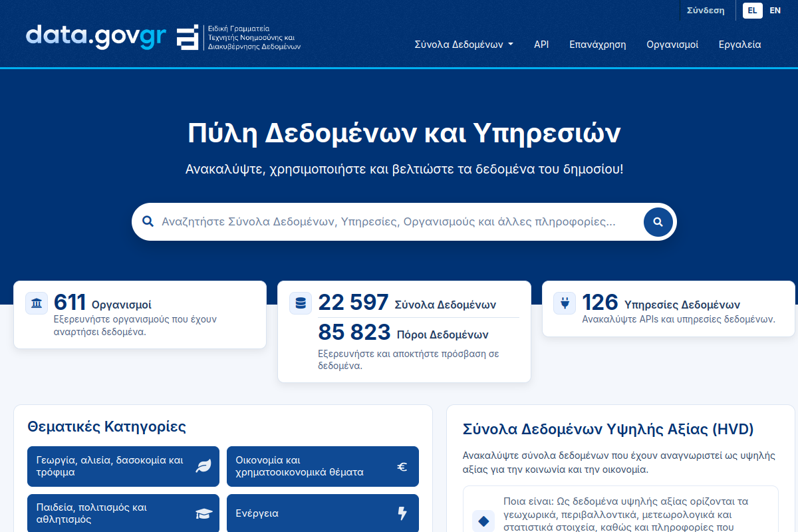Click the lightning bolt icon on Ενέργεια
The image size is (798, 532).
(x=402, y=513)
